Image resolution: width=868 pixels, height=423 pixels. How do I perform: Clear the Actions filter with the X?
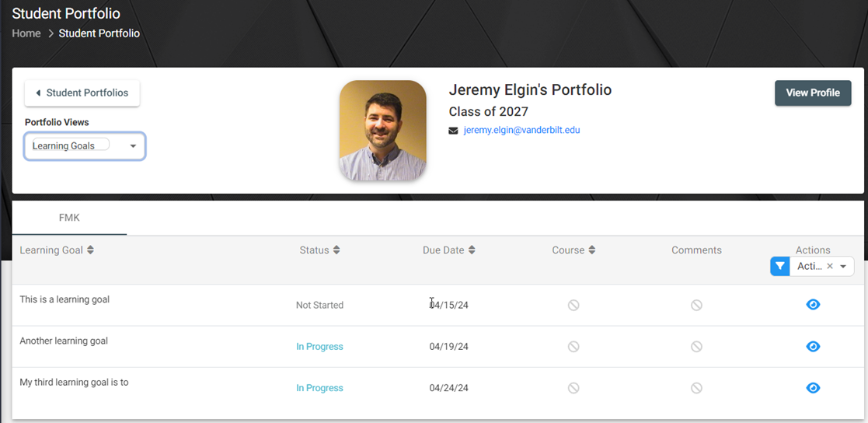tap(830, 266)
